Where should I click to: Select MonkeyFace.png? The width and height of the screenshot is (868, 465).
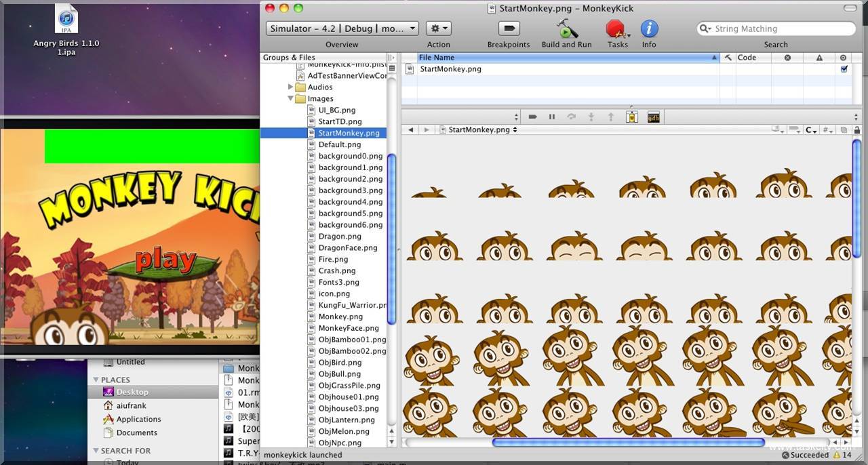349,328
